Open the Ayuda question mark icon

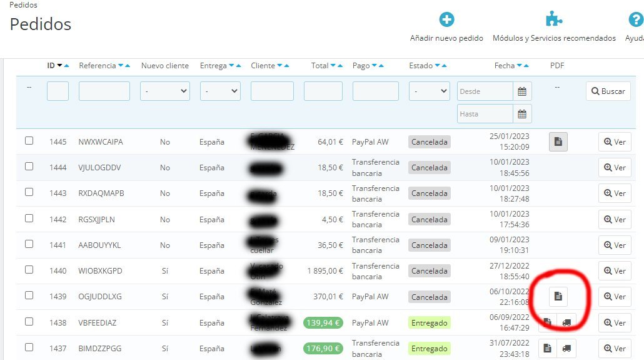click(636, 20)
